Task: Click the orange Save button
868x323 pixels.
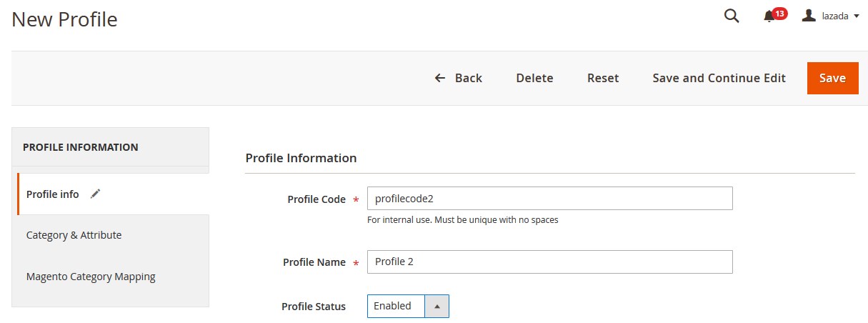Action: point(832,78)
